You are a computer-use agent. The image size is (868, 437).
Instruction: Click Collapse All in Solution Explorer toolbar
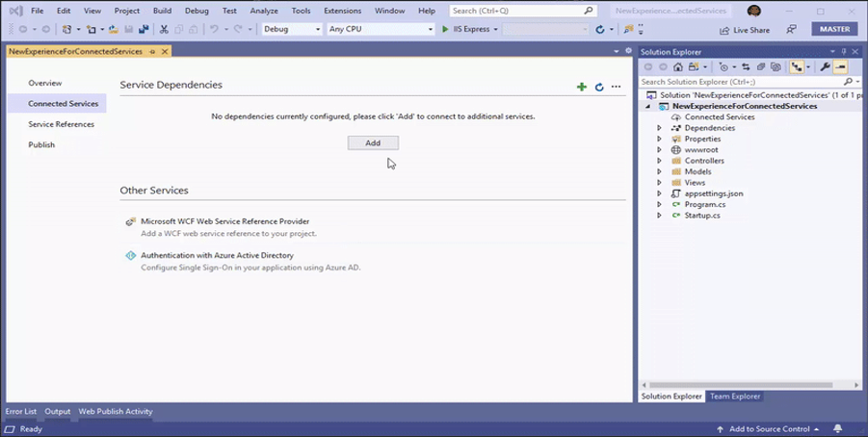[761, 67]
